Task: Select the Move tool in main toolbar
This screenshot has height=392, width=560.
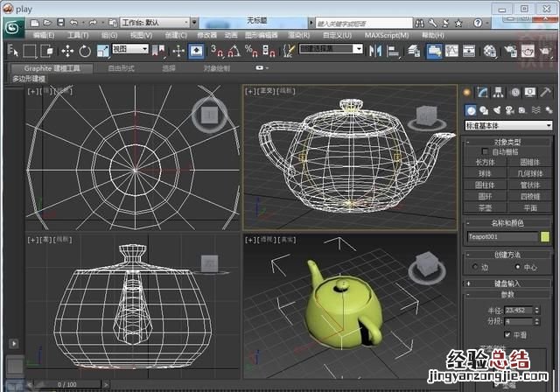Action: pos(67,51)
